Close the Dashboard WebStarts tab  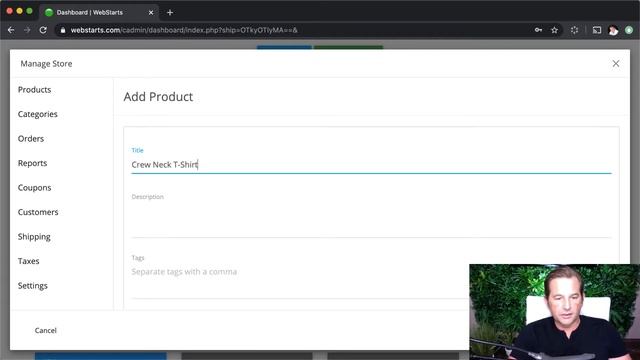tap(151, 13)
